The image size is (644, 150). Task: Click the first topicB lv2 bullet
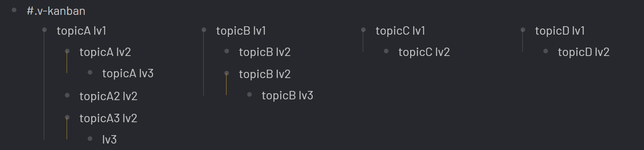(x=227, y=51)
